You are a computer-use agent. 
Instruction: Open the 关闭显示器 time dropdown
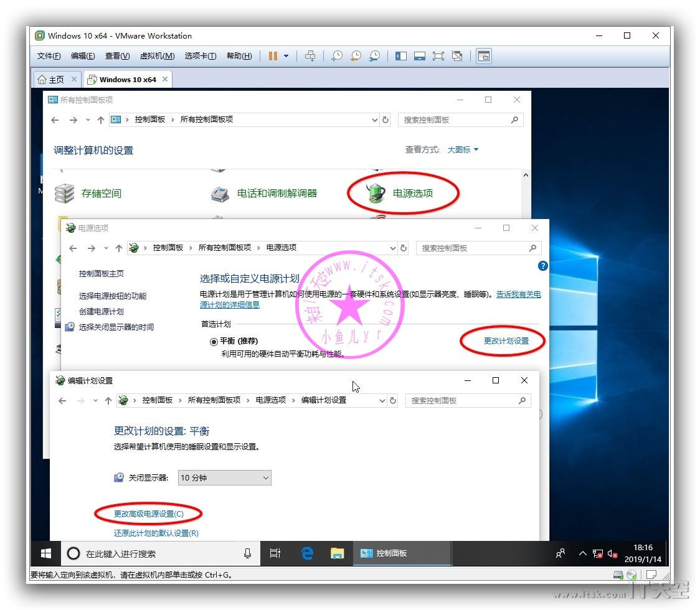pos(224,478)
